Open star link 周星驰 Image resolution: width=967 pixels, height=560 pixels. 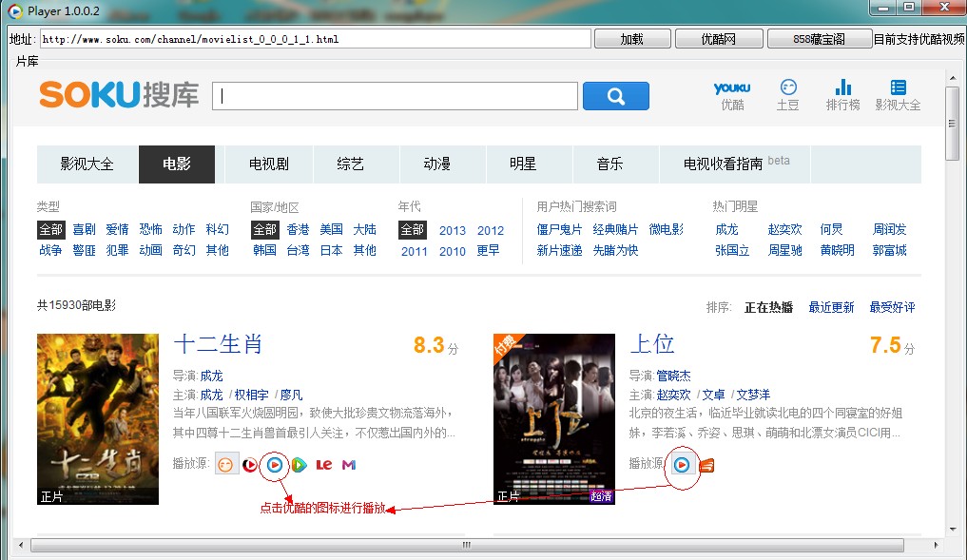pos(784,250)
